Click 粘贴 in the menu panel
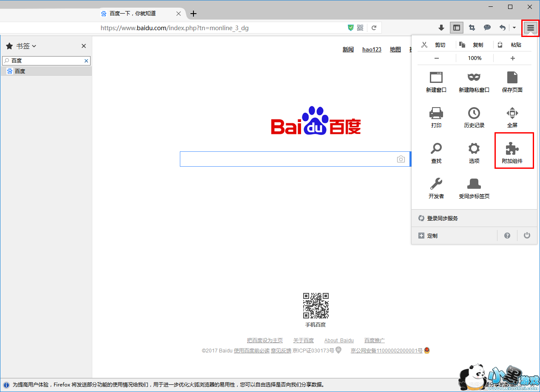This screenshot has width=540, height=392. pos(509,45)
